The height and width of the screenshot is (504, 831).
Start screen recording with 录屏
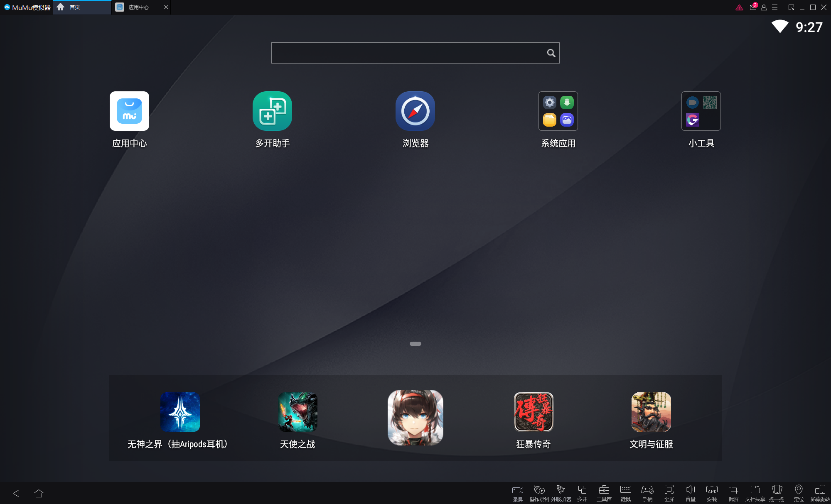pyautogui.click(x=518, y=493)
